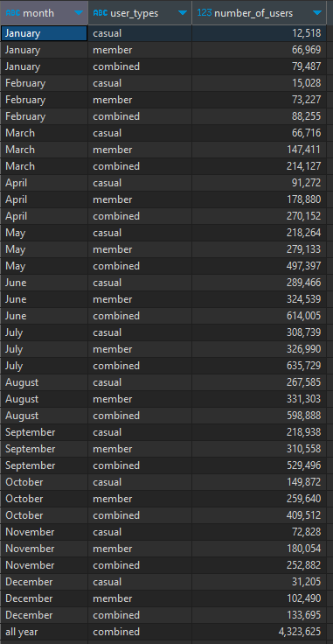Click the May combined value 497,397
Image resolution: width=333 pixels, height=644 pixels.
260,266
